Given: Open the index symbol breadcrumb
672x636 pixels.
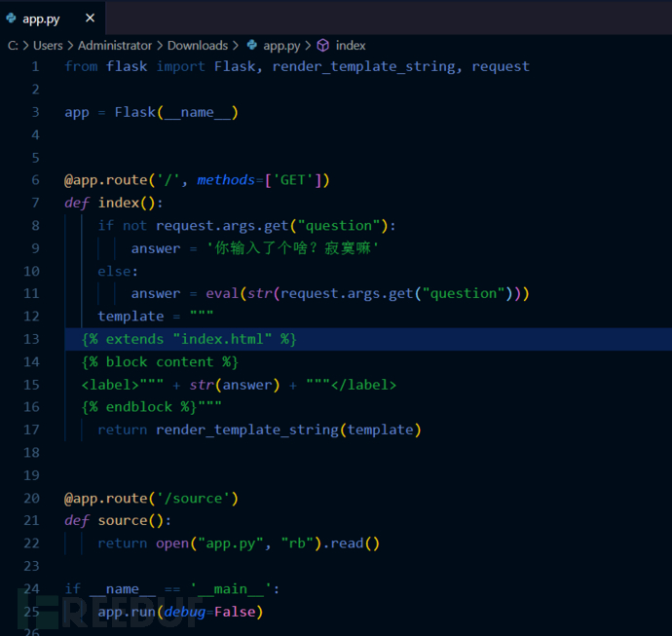Looking at the screenshot, I should coord(351,46).
